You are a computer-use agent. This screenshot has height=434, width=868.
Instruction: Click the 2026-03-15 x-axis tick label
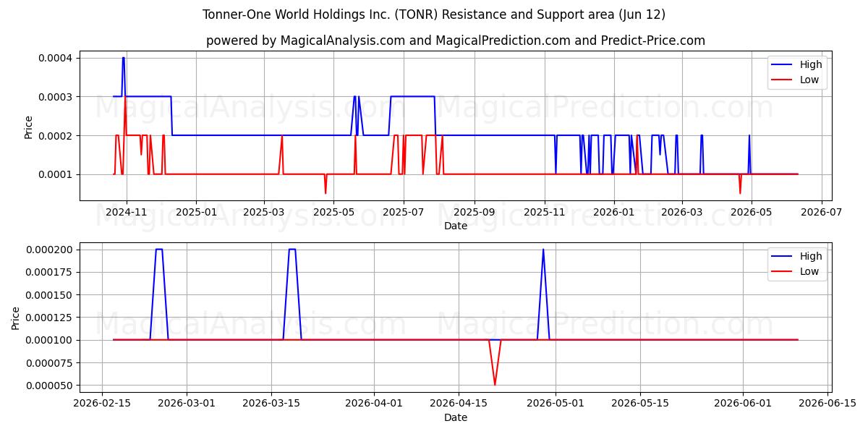(x=271, y=404)
